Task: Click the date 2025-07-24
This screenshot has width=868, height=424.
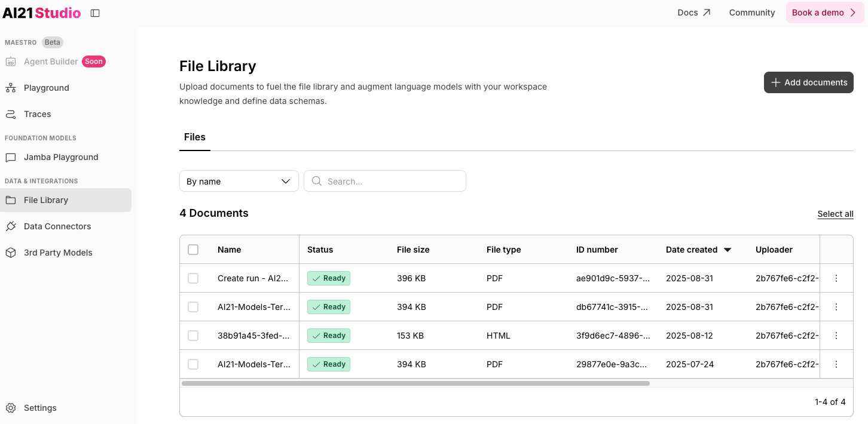Action: 690,364
